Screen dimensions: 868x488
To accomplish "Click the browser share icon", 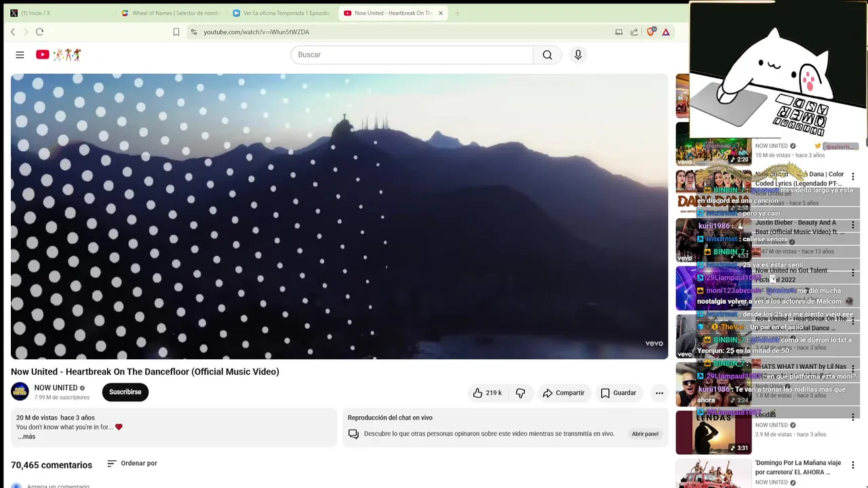I will 634,32.
